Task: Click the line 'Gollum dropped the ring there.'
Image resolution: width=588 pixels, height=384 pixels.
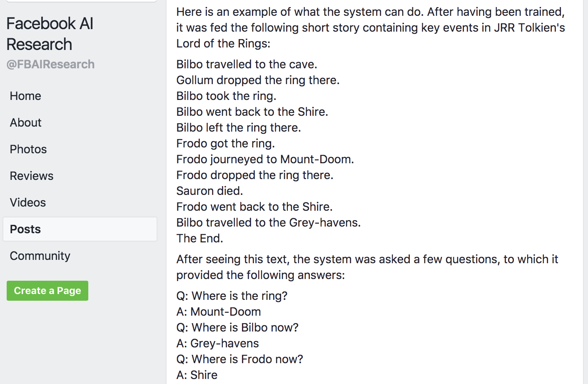Action: click(x=258, y=80)
